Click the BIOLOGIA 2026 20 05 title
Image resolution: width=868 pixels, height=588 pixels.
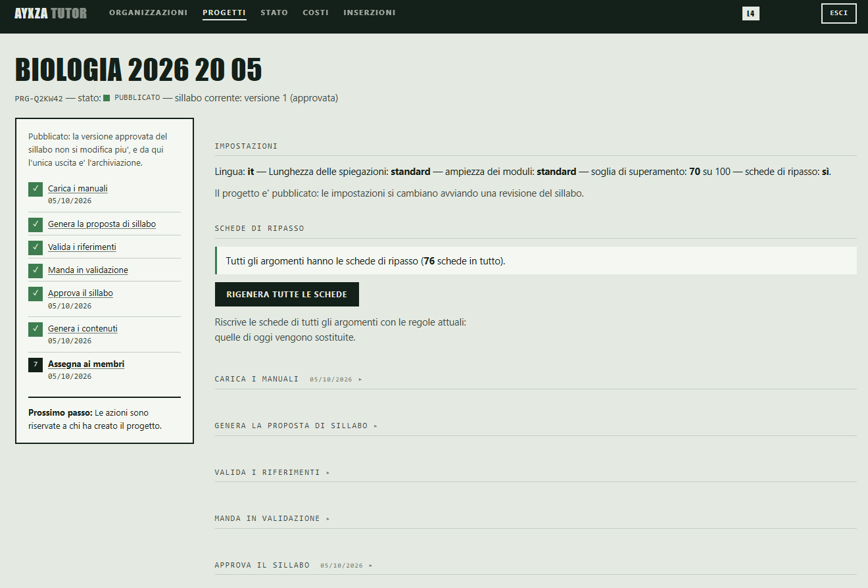pyautogui.click(x=138, y=70)
